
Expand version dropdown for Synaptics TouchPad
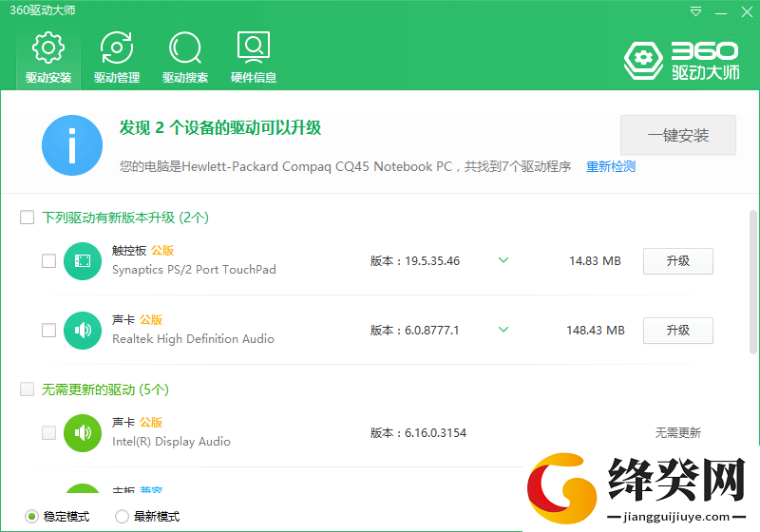[503, 260]
